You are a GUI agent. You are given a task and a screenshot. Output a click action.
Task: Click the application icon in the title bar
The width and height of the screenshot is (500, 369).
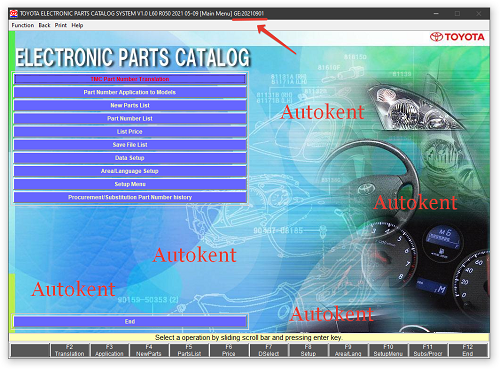[14, 13]
